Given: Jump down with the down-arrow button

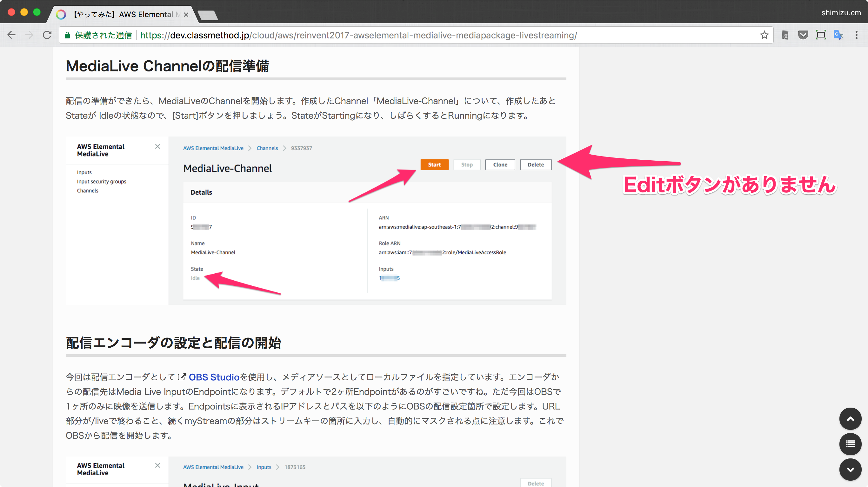Looking at the screenshot, I should (x=850, y=469).
